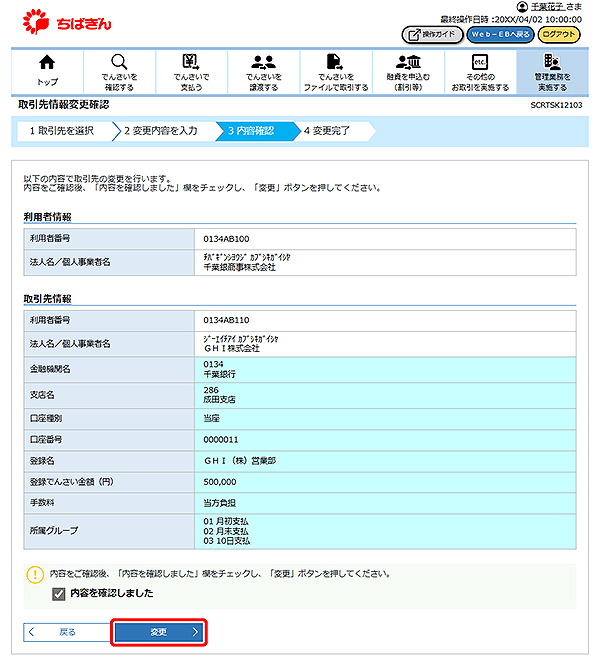Open the user profile icon beside 千葉花子

(x=522, y=7)
